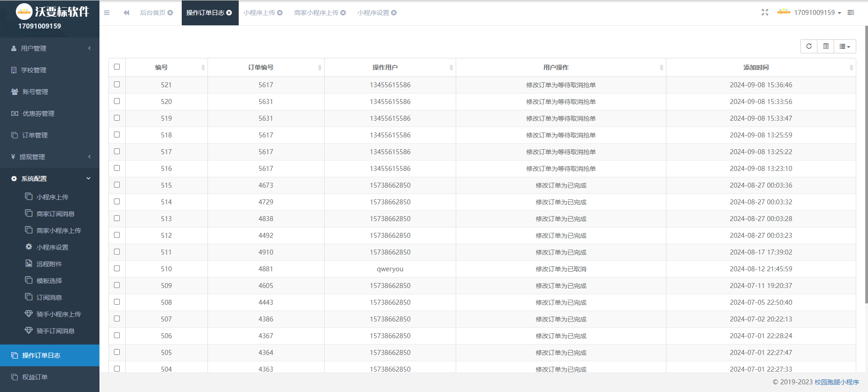Close the 商家小程序上传 tab with its x icon
The width and height of the screenshot is (868, 392).
pos(343,13)
